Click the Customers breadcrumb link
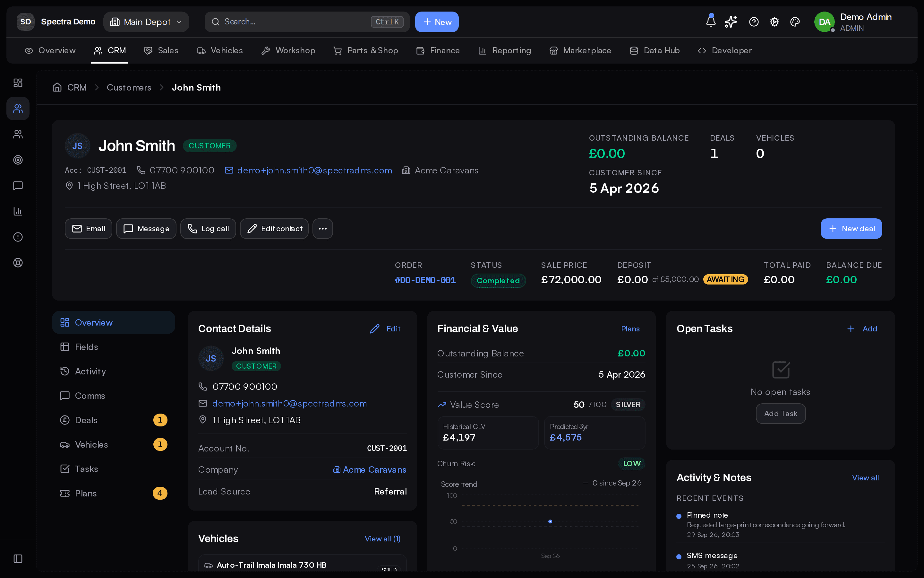 point(129,88)
